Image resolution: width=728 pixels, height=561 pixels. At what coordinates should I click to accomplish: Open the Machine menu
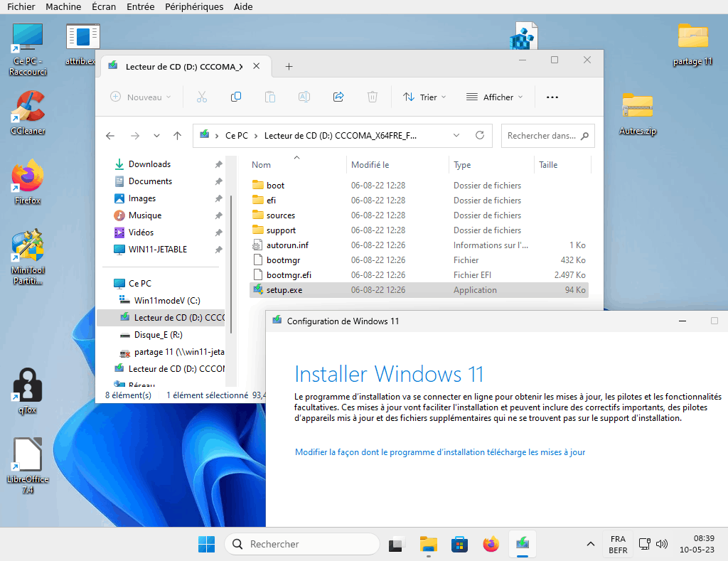[x=63, y=6]
